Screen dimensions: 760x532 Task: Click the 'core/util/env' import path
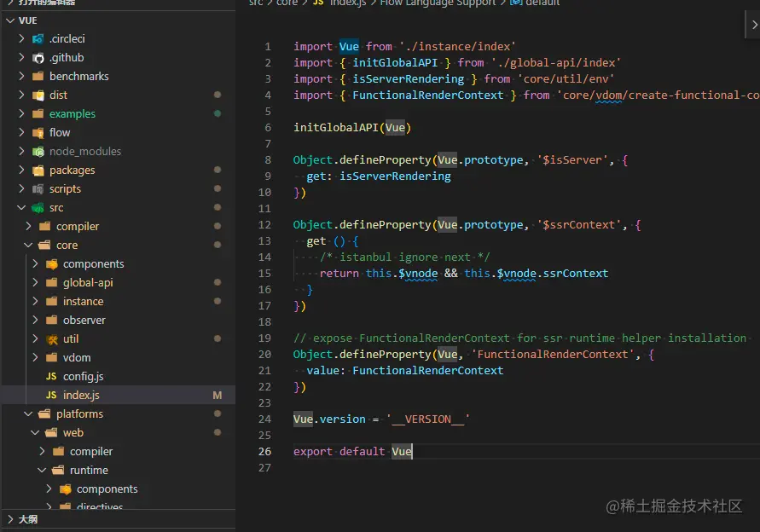click(x=566, y=79)
